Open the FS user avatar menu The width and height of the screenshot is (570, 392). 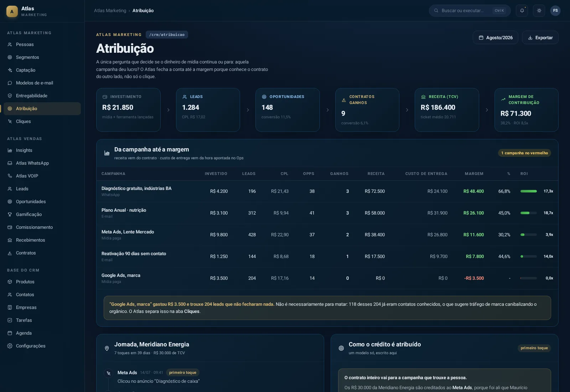click(x=555, y=11)
